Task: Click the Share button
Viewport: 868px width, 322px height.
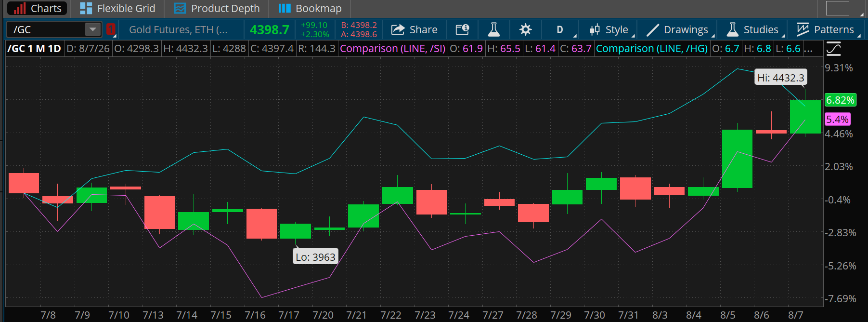Action: tap(415, 29)
